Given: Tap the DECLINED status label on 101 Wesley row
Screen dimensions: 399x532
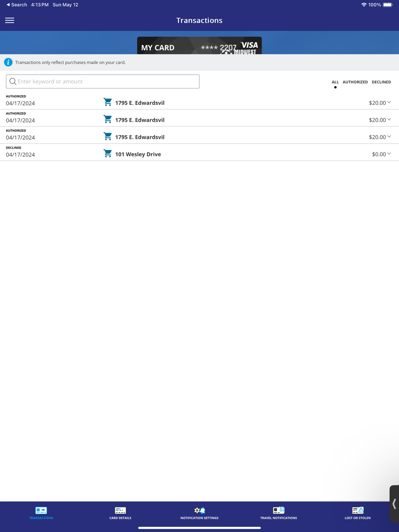Looking at the screenshot, I should 14,148.
